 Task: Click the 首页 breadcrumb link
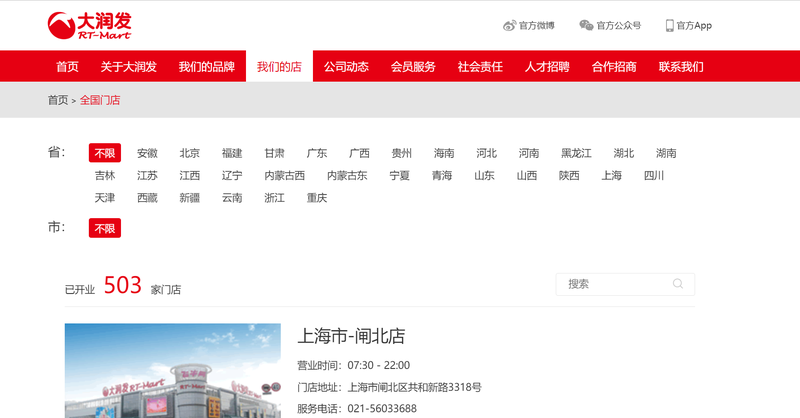[58, 100]
